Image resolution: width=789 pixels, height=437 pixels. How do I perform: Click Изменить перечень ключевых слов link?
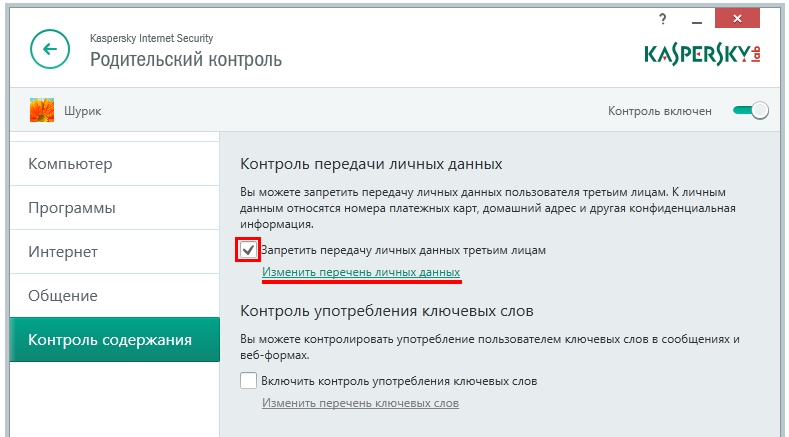[x=360, y=404]
